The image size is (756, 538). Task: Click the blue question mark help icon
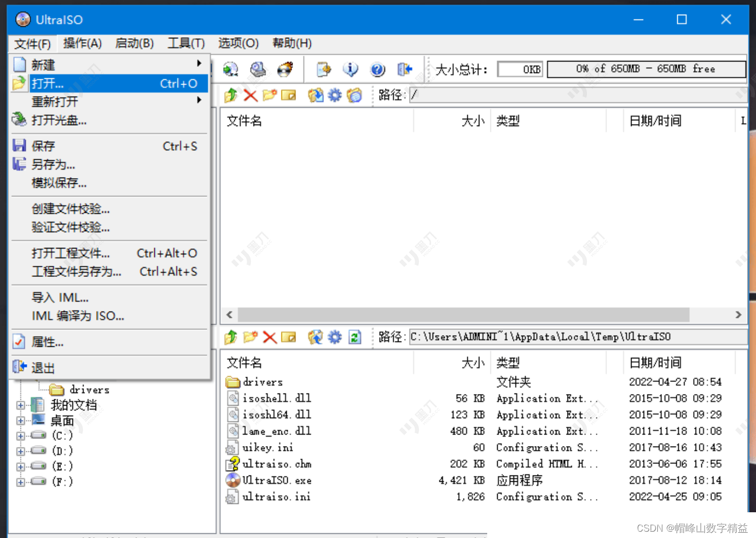pos(377,69)
